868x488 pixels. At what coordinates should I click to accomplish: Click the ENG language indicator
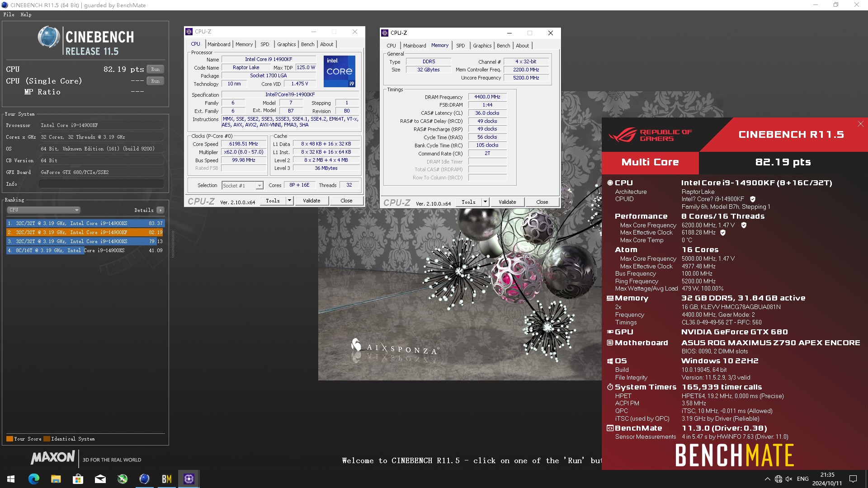click(802, 479)
